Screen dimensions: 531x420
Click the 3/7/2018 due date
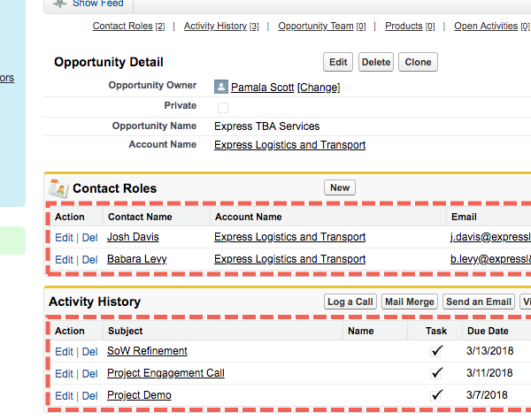tap(487, 395)
